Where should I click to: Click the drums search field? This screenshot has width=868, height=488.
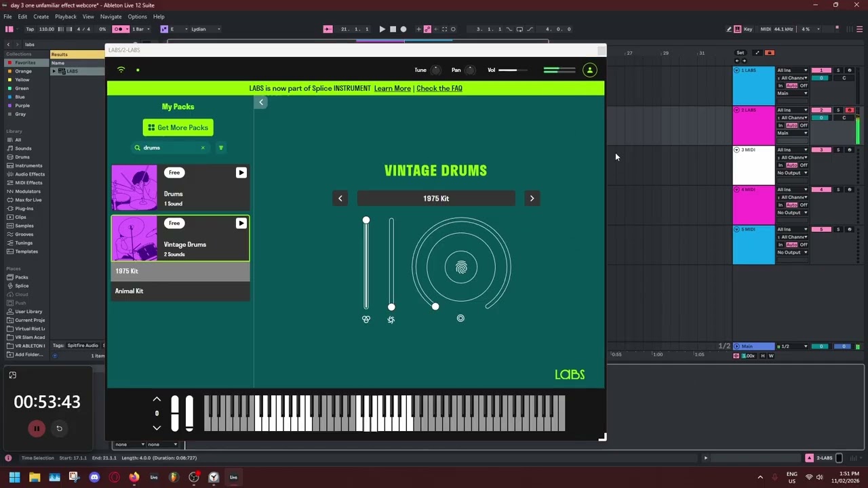[170, 148]
